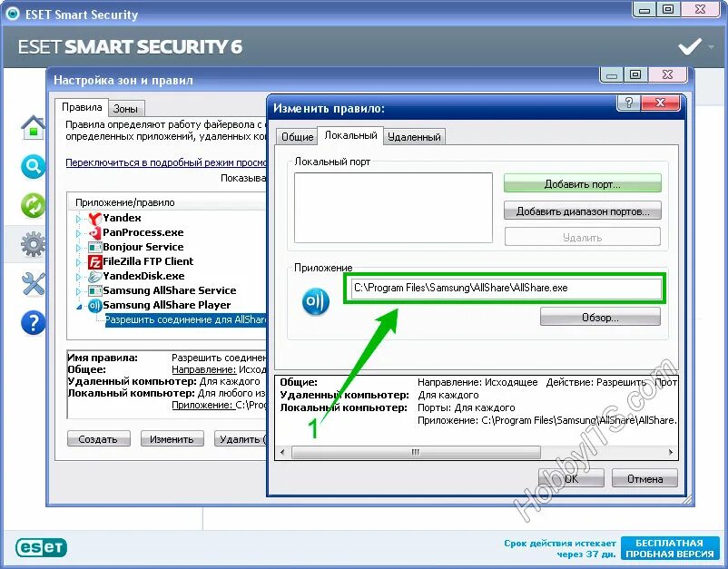Select the FileZilla FTP Client row

click(x=148, y=261)
